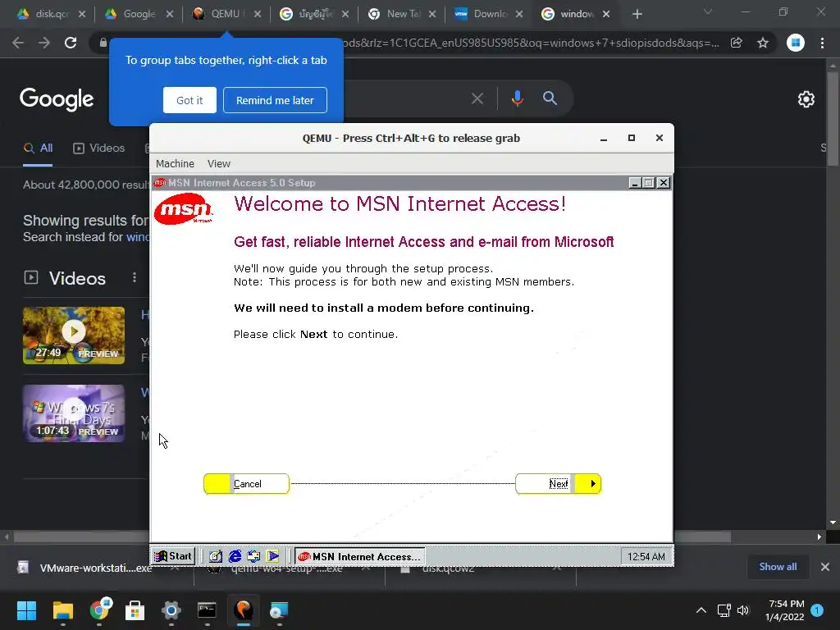Go to Google home via logo
The width and height of the screenshot is (840, 630).
tap(57, 99)
